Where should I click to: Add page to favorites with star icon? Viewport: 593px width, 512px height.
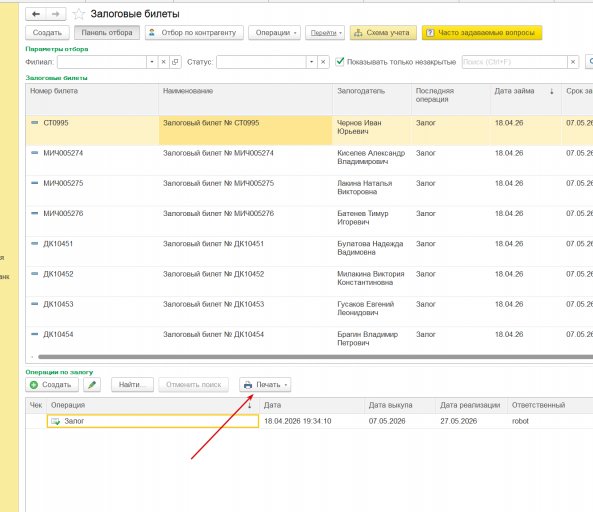coord(79,14)
